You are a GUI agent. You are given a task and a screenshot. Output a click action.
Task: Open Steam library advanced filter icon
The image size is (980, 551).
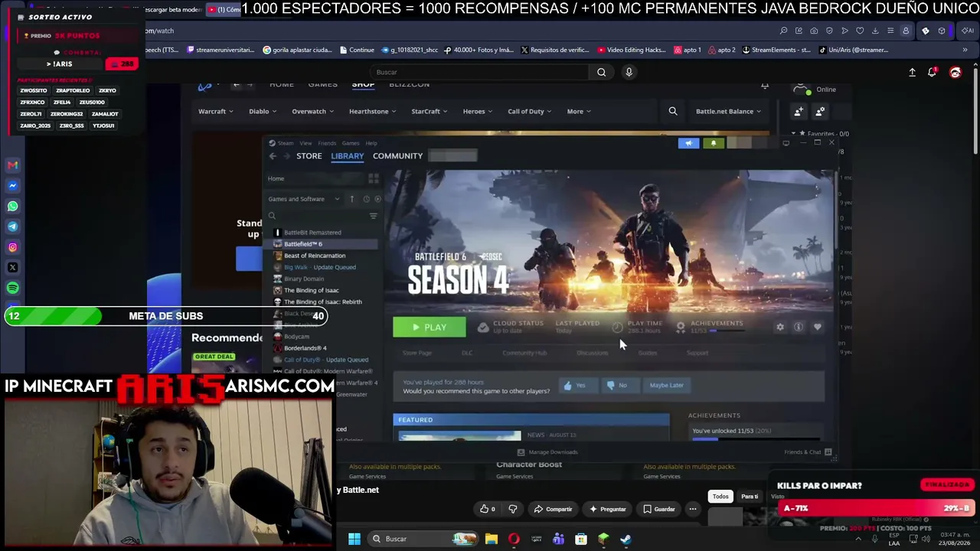coord(374,216)
